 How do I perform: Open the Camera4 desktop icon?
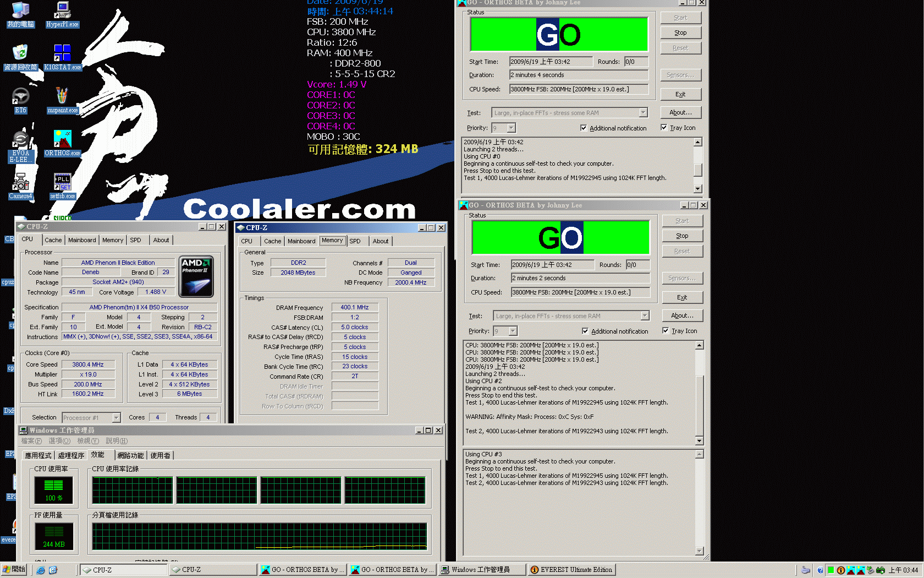pos(20,186)
